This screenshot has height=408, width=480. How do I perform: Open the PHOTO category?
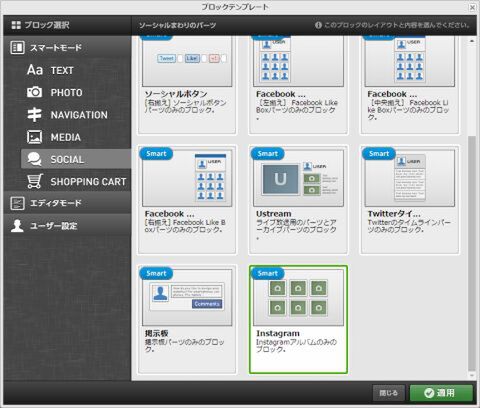click(76, 92)
